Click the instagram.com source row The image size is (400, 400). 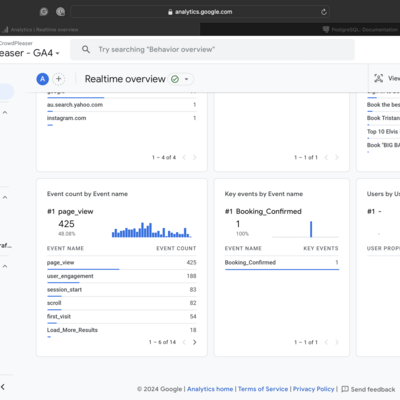tap(122, 119)
